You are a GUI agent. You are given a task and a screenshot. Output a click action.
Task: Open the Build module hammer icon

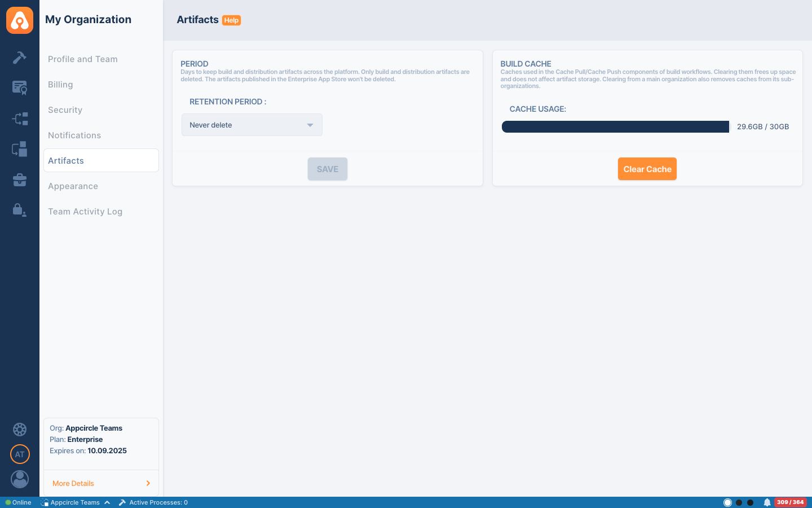pos(20,58)
